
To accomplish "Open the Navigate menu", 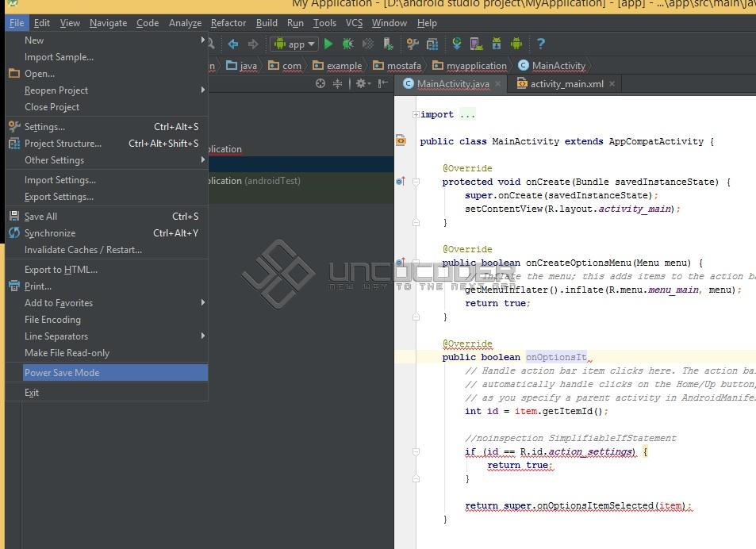I will point(108,23).
